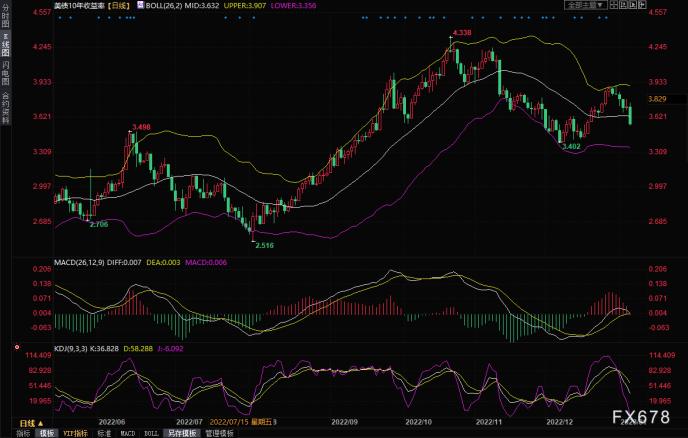
Task: Click the 美债10年收益率 chart title
Action: point(79,6)
